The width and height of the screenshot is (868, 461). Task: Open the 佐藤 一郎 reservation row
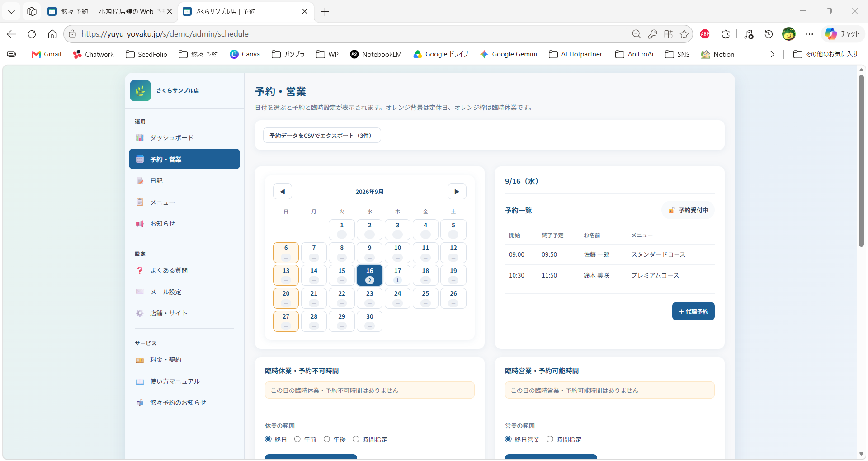(610, 255)
